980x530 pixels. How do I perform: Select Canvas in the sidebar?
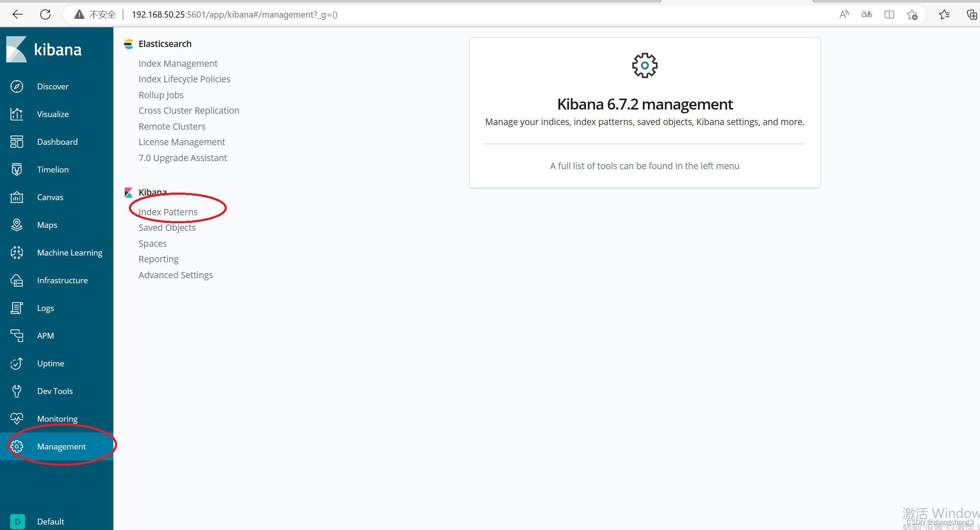pyautogui.click(x=50, y=197)
